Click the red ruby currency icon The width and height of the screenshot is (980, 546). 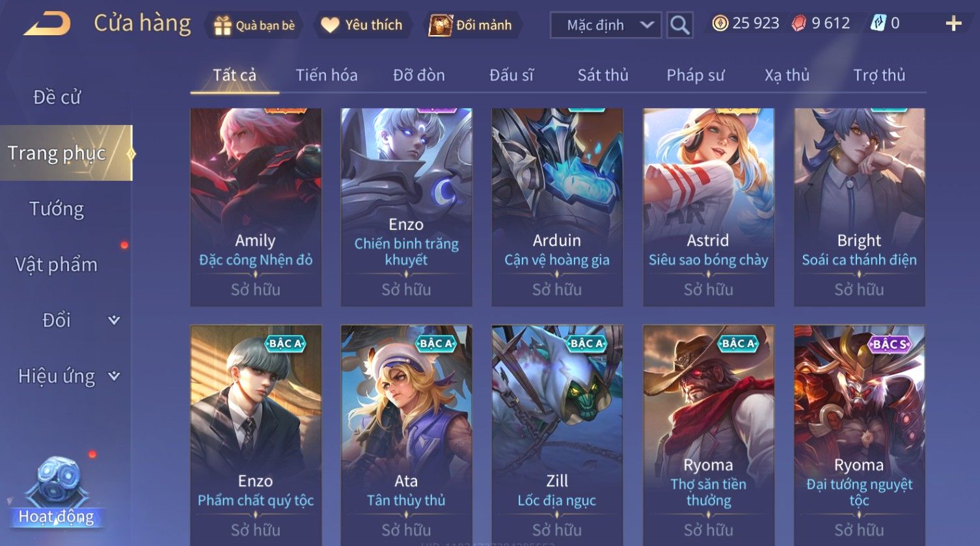798,23
